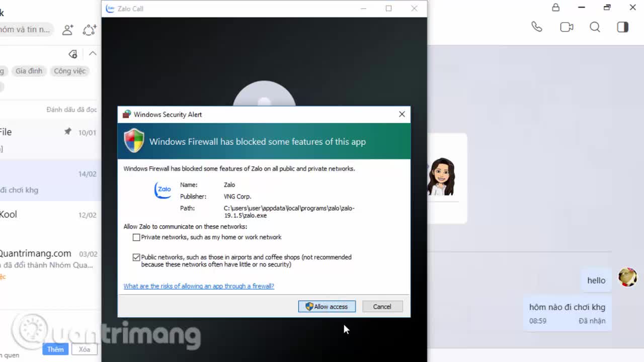Click the zalo.exe path text in dialog

(289, 212)
